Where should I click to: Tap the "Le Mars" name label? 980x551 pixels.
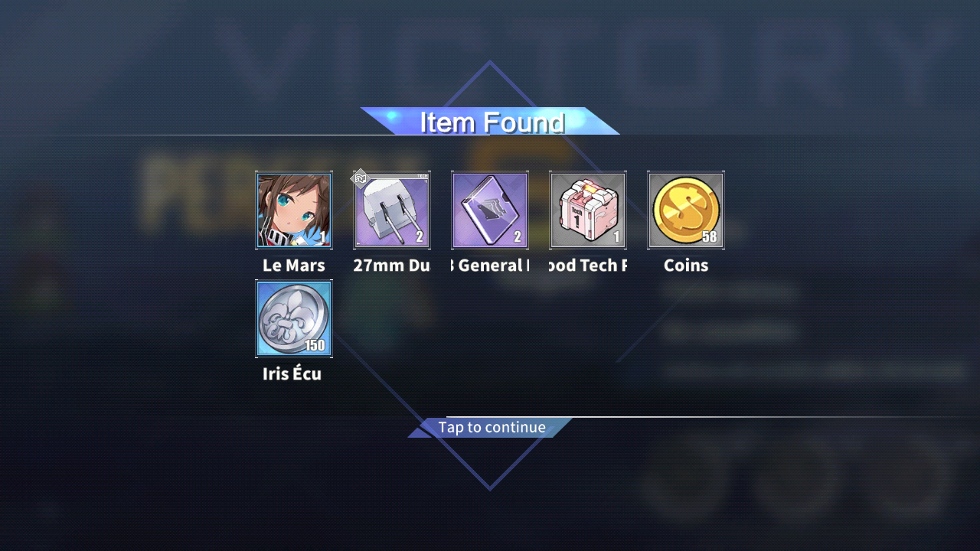coord(294,266)
